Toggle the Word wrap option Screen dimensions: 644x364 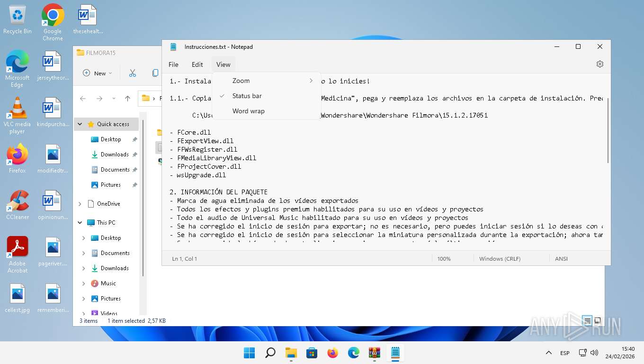(267, 111)
